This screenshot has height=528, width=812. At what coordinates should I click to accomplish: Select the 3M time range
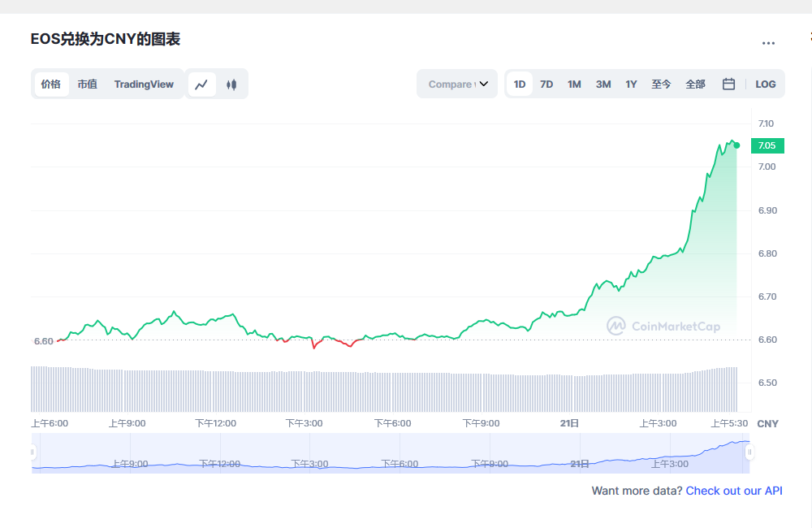[x=603, y=84]
